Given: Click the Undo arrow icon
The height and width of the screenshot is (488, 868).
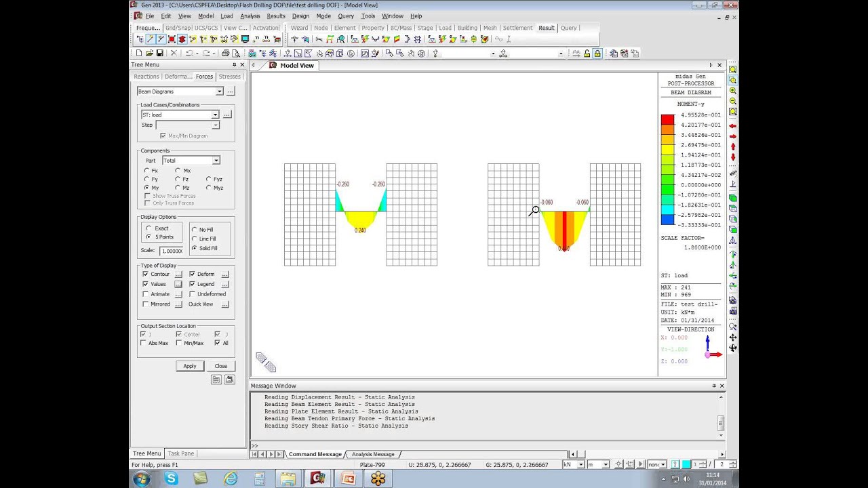Looking at the screenshot, I should 189,53.
